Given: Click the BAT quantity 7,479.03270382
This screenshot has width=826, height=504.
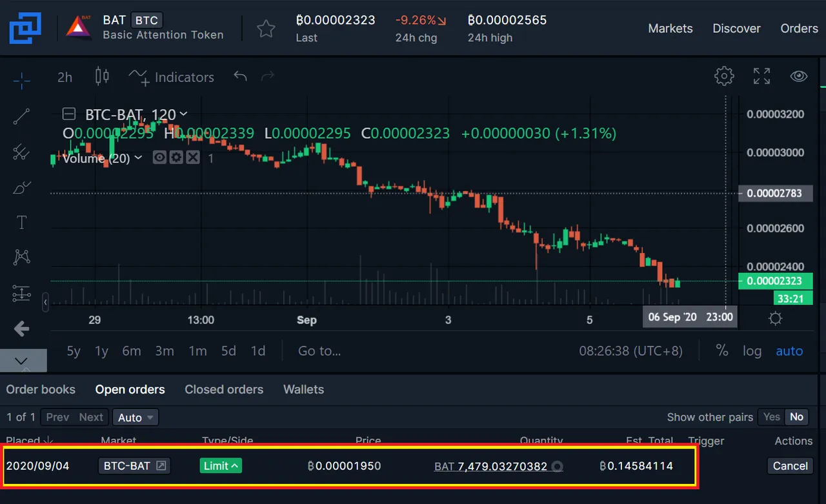Looking at the screenshot, I should click(x=498, y=467).
